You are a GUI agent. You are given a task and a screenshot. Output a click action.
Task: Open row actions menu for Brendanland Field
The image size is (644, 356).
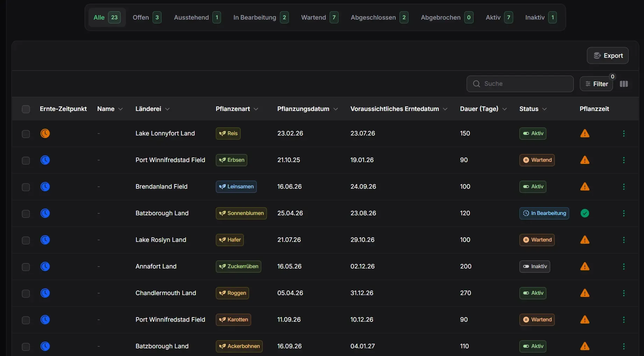pos(624,187)
